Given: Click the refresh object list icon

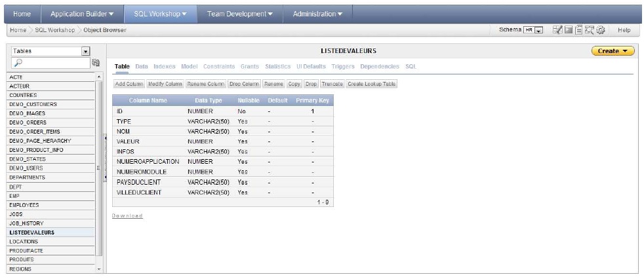Looking at the screenshot, I should [x=95, y=63].
